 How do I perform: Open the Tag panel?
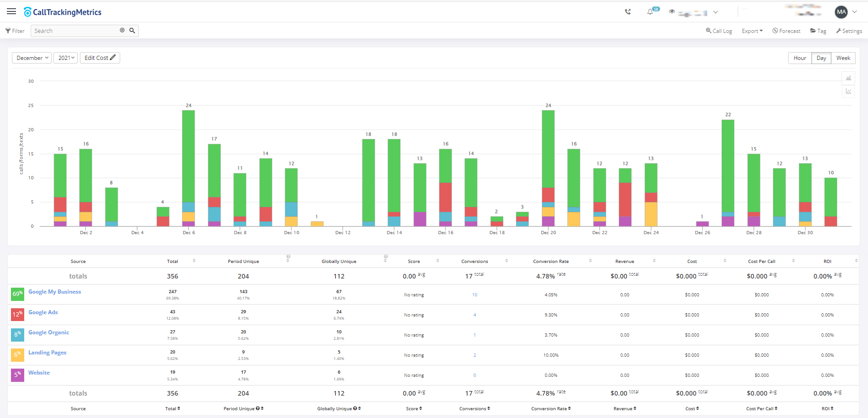click(818, 31)
